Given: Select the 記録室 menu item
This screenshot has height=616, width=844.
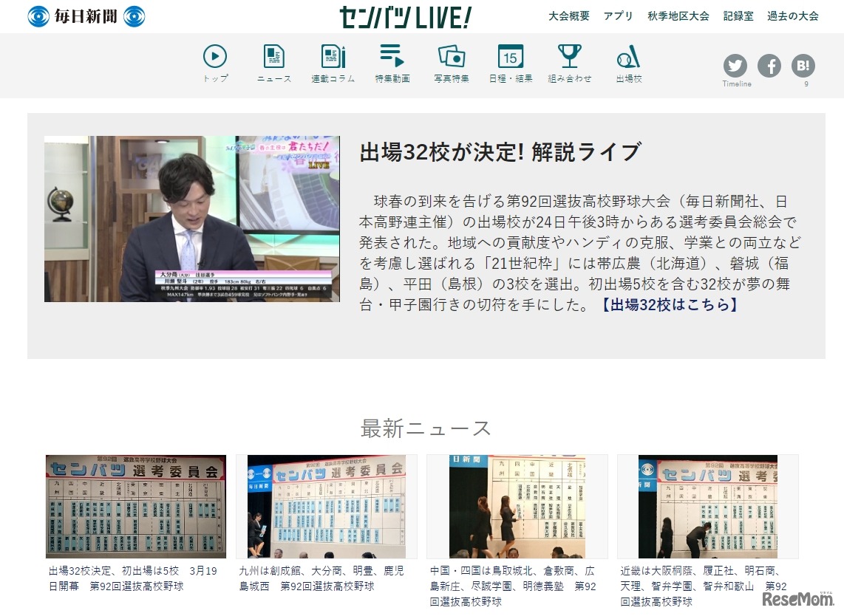Looking at the screenshot, I should [738, 15].
